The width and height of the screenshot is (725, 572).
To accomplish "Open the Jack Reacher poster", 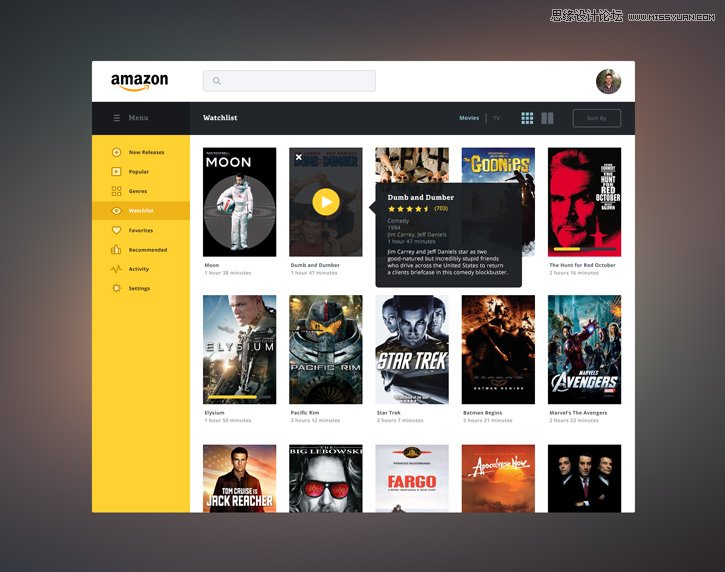I will click(x=240, y=479).
